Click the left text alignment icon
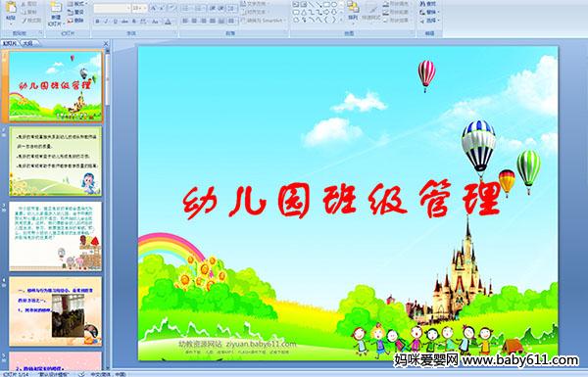This screenshot has height=377, width=588. coord(185,21)
